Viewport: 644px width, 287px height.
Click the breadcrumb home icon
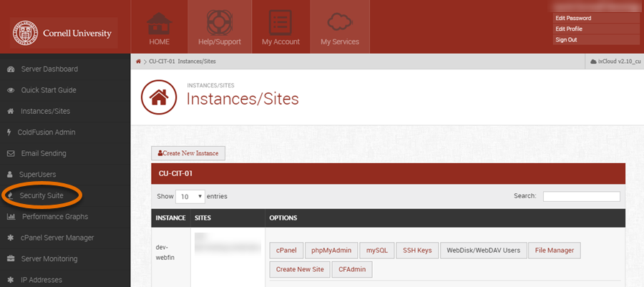tap(138, 61)
